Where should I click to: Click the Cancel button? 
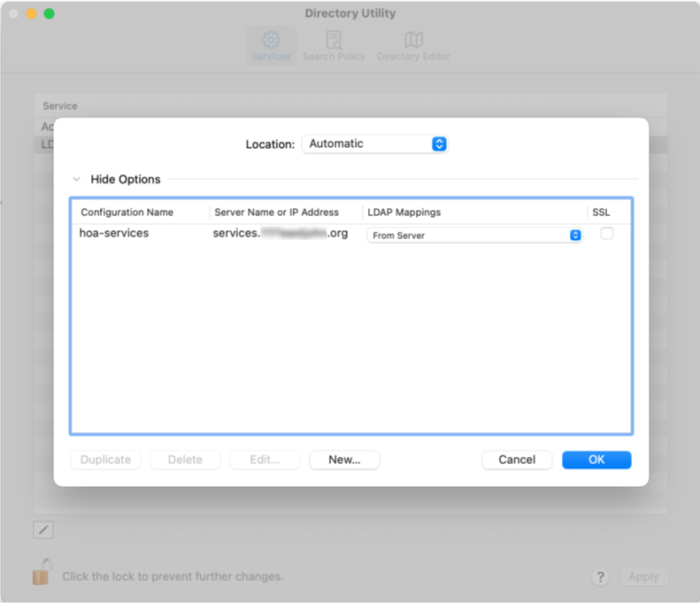(x=517, y=460)
